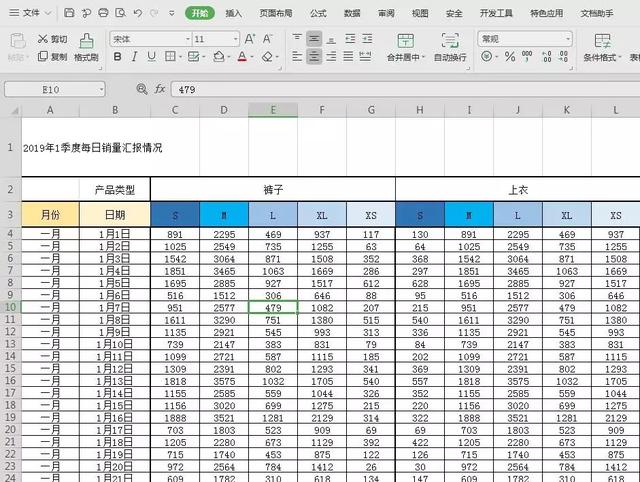Toggle Italic formatting

[x=134, y=56]
